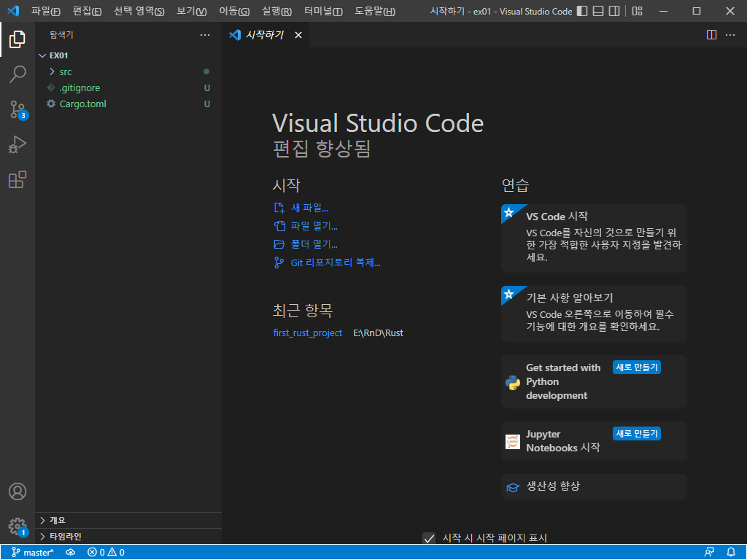Toggle 시작 시 시작 페이지 표시 checkbox
This screenshot has height=560, width=747.
429,538
